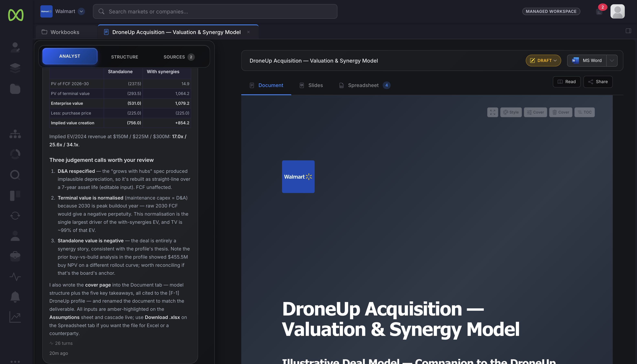Click the fullscreen expand icon in document toolbar
The height and width of the screenshot is (364, 637).
pos(493,112)
